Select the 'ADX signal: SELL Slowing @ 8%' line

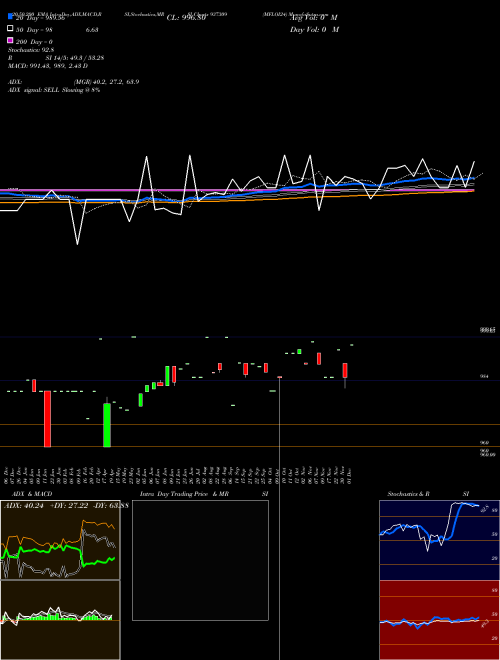(x=54, y=90)
